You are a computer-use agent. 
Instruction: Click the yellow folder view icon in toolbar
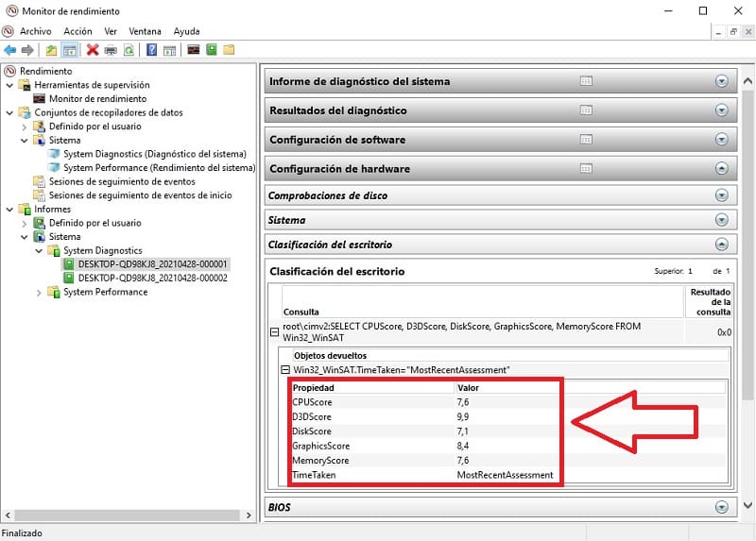tap(229, 50)
